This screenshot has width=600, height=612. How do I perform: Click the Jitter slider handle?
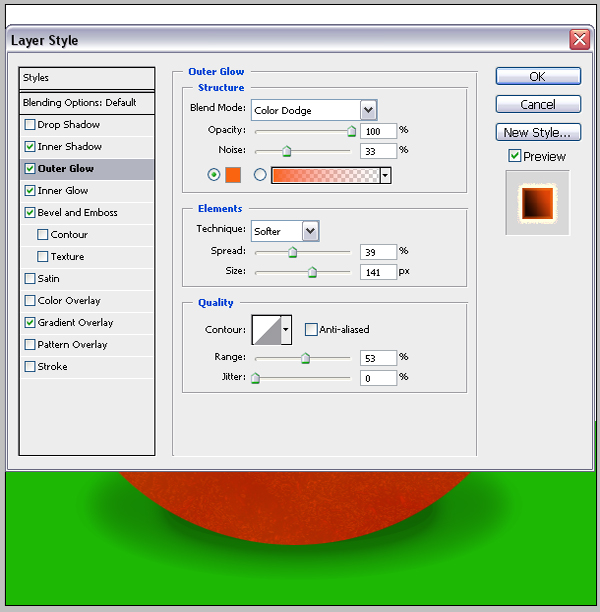(x=255, y=378)
